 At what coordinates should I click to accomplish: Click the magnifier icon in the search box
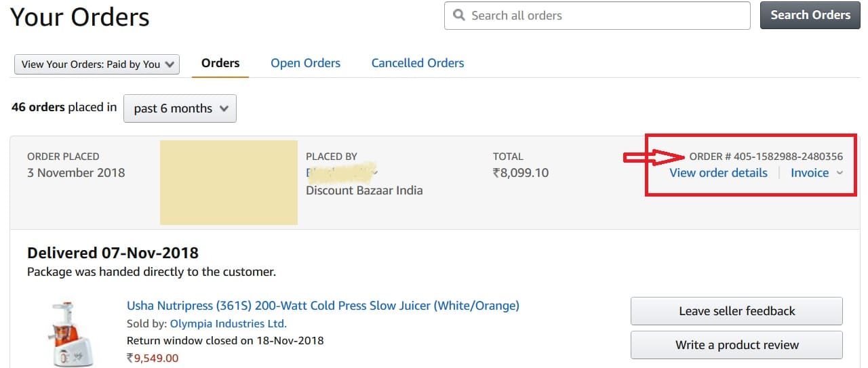point(459,15)
